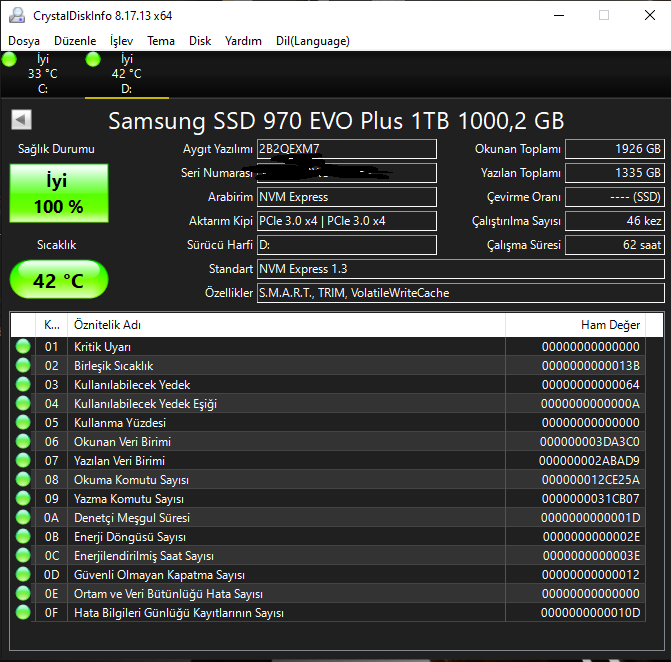Click the 42 °C temperature button
The image size is (671, 662).
pyautogui.click(x=59, y=279)
